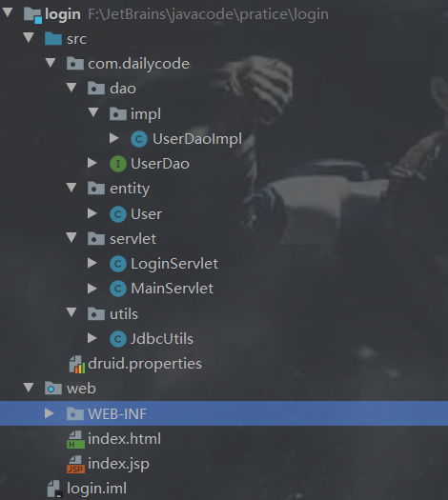Collapse the dao package arrow

click(71, 88)
